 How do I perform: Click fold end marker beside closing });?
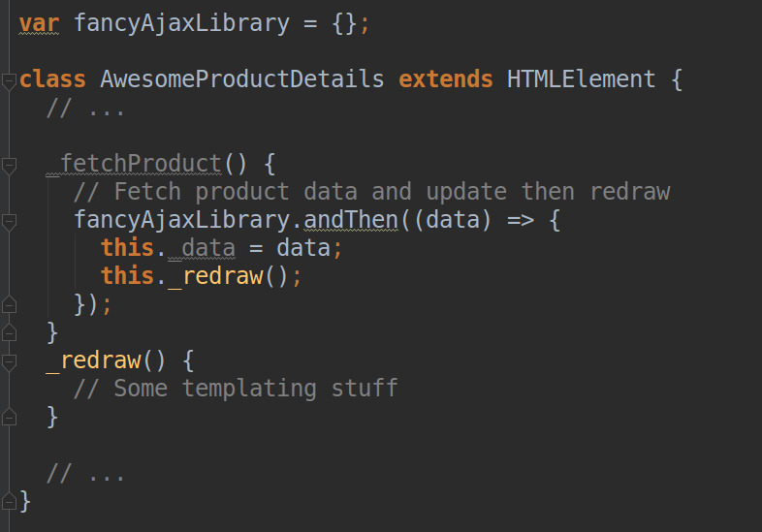(10, 304)
